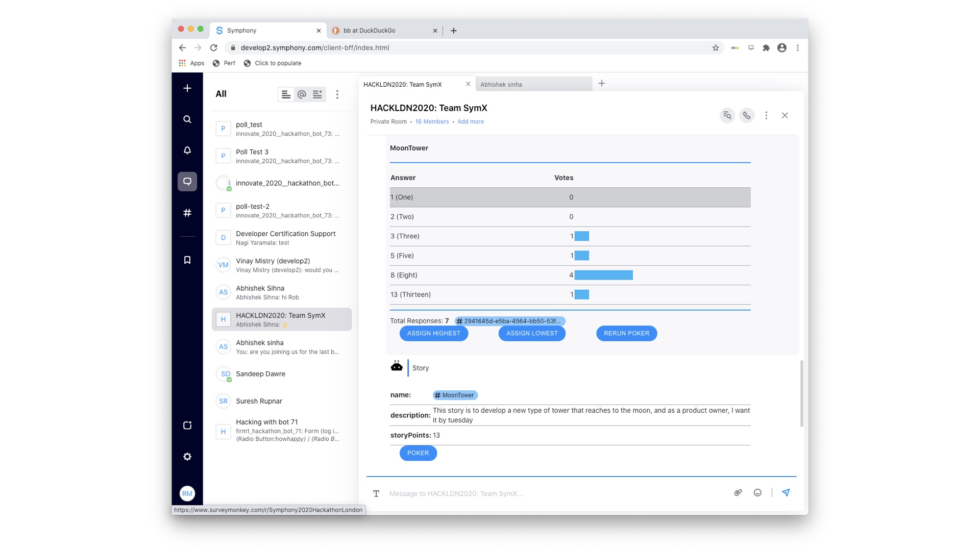Viewport: 980px width, 551px height.
Task: Open a new browser tab
Action: [x=454, y=31]
